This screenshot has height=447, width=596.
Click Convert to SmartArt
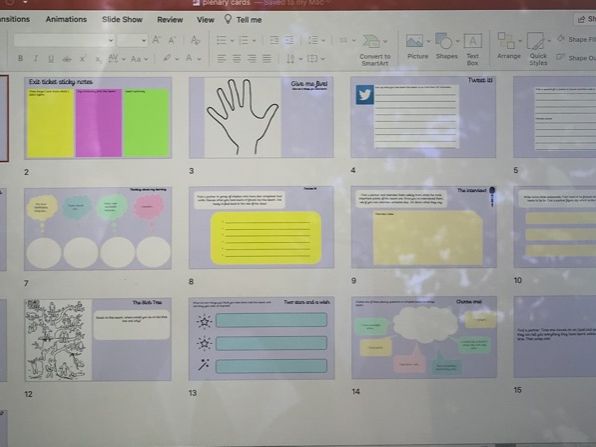[374, 50]
